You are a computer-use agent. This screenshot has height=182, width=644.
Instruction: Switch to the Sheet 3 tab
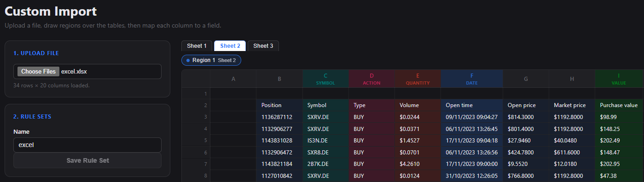tap(263, 46)
